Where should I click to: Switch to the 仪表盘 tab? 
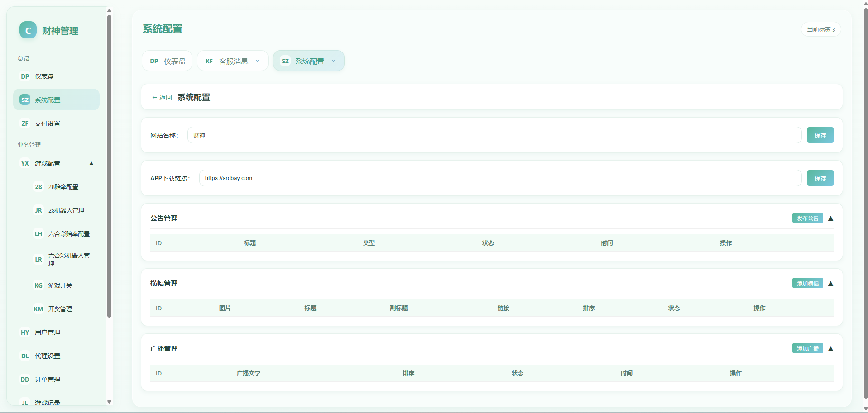tap(167, 61)
